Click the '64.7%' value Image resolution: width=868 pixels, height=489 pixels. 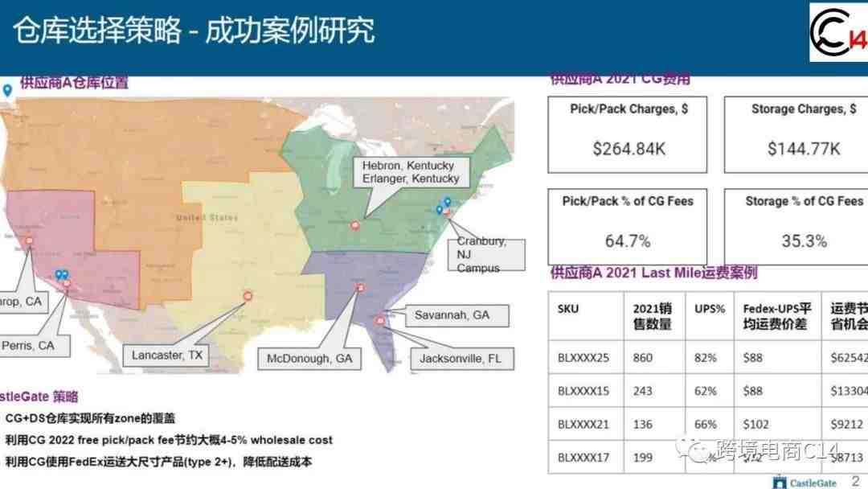pos(627,241)
